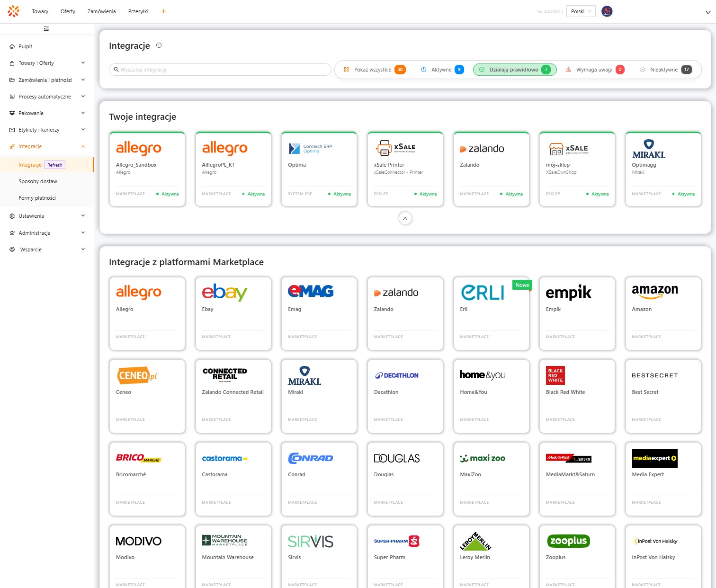The height and width of the screenshot is (588, 716).
Task: Select the Conrad marketplace logo
Action: pos(311,458)
